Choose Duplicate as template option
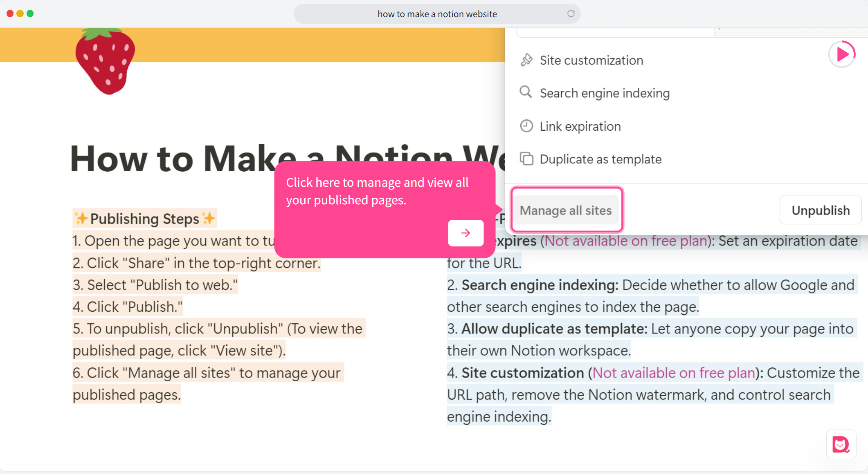Screen dimensions: 868x474 [600, 159]
